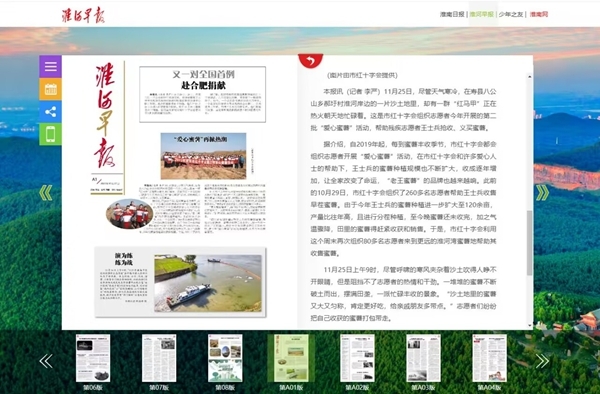Click the 淮河早报 logo in the header

83,15
